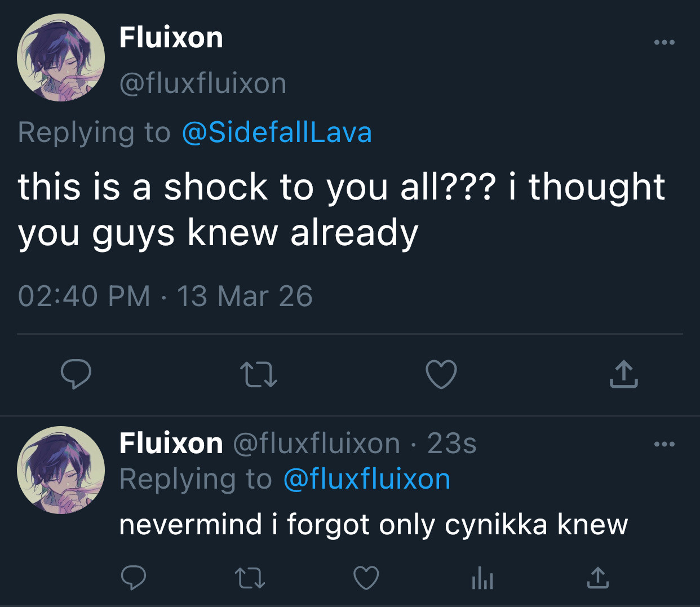This screenshot has height=607, width=700.
Task: Reply to the main Fluixon tweet
Action: pos(76,374)
